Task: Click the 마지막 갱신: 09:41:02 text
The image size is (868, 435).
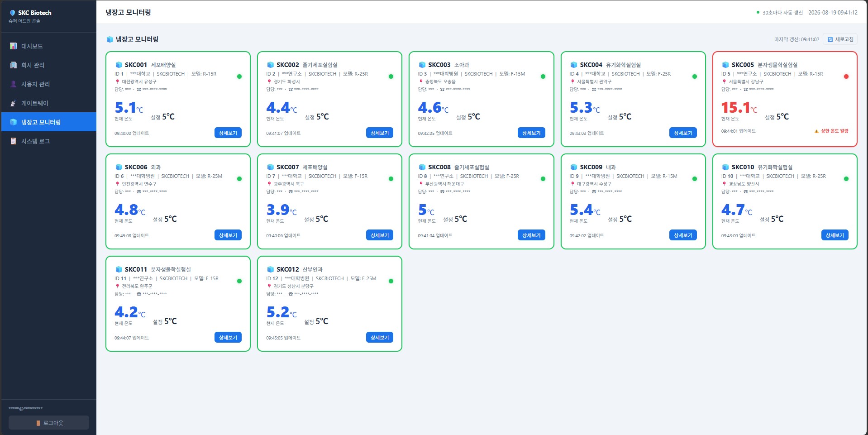Action: tap(796, 39)
